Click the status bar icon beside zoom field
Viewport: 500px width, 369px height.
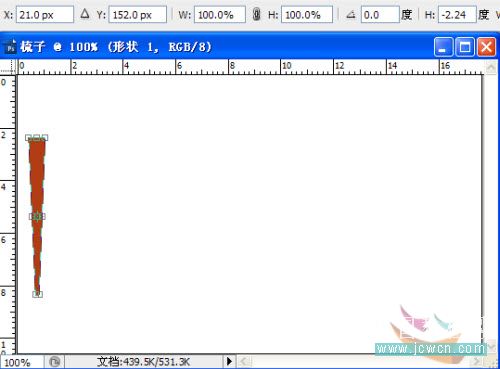tap(55, 362)
